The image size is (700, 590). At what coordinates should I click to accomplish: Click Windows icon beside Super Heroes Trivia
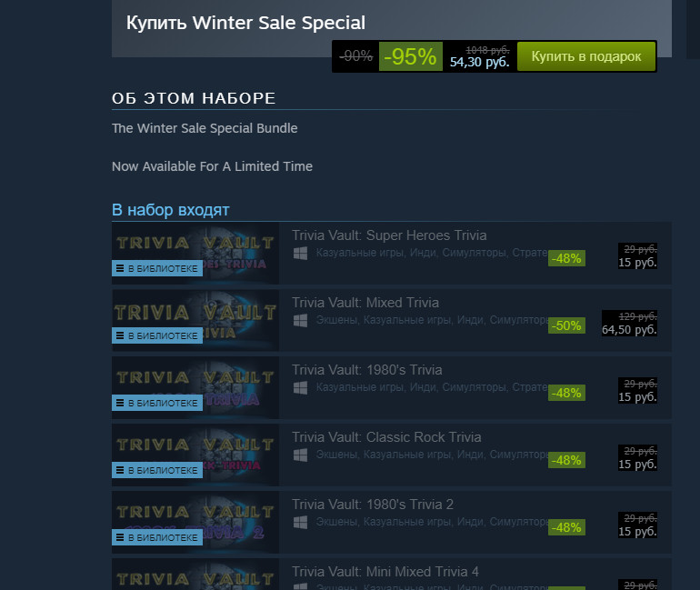(x=300, y=254)
